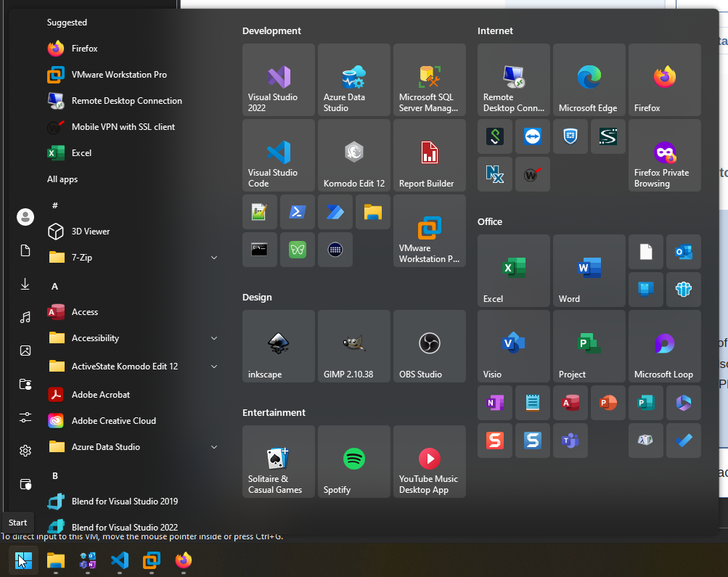Expand the 7-Zip folder chevron

[214, 258]
